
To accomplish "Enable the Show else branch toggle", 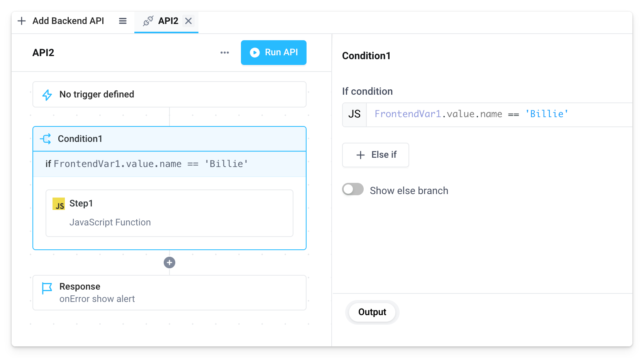I will click(353, 189).
